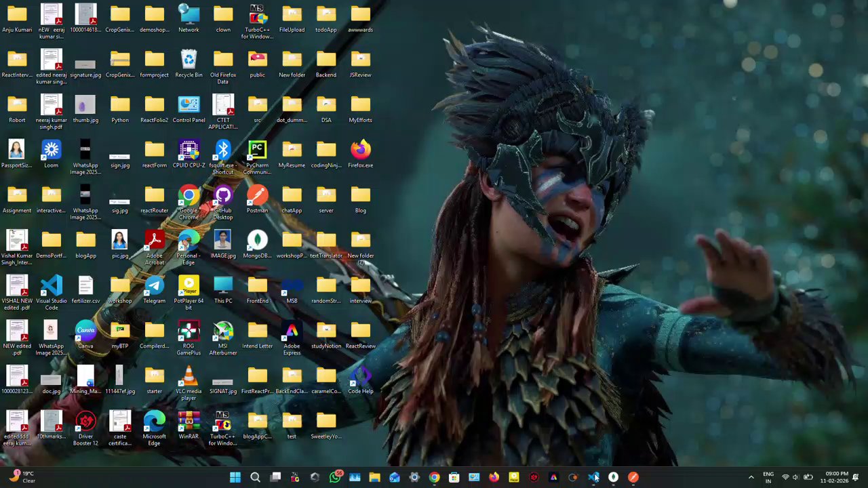Open taskbar Search
Screen dimensions: 868x488
[x=255, y=477]
